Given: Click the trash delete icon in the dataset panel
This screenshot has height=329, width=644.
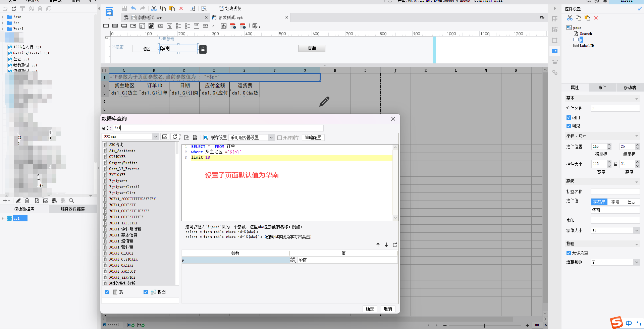Looking at the screenshot, I should (x=27, y=201).
